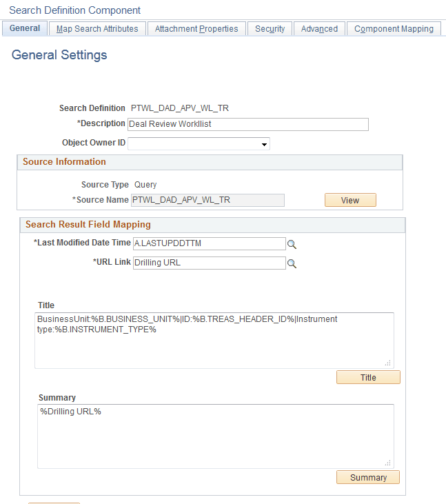446x504 pixels.
Task: Click the Source Name field
Action: click(x=207, y=200)
